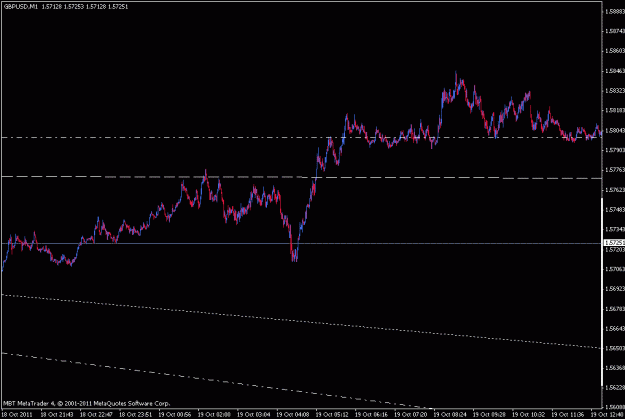625x419 pixels.
Task: Click the '19 Oct 09:28' time label
Action: click(x=489, y=415)
